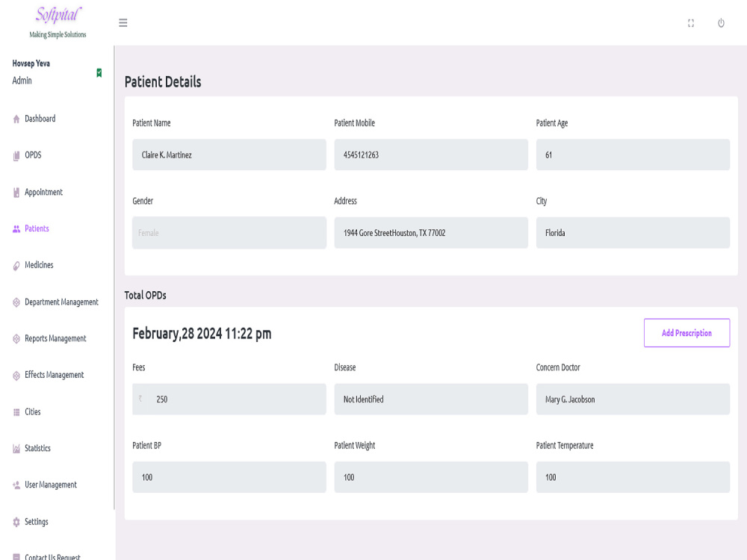Click Patient Weight field
This screenshot has height=560, width=747.
coord(431,477)
